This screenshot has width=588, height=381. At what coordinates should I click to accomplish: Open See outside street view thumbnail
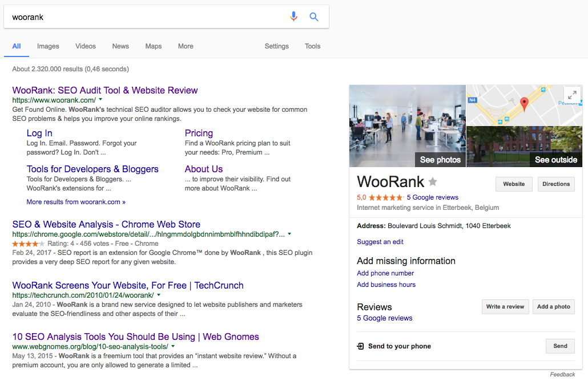524,147
